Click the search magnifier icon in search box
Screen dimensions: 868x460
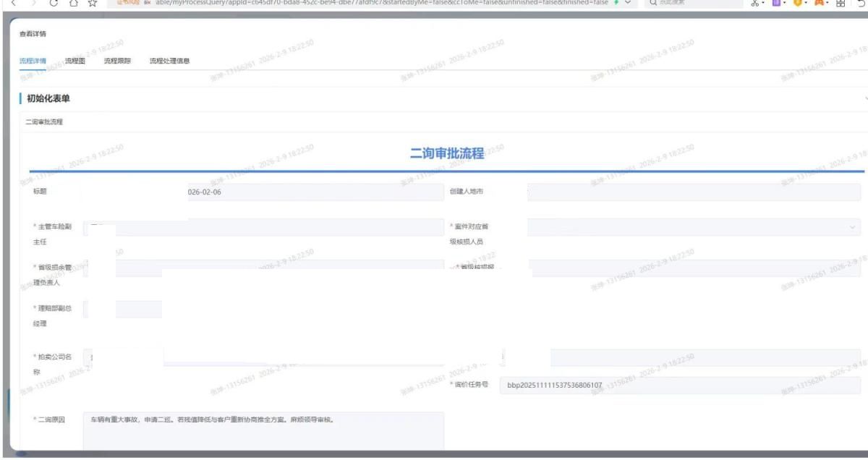coord(652,4)
